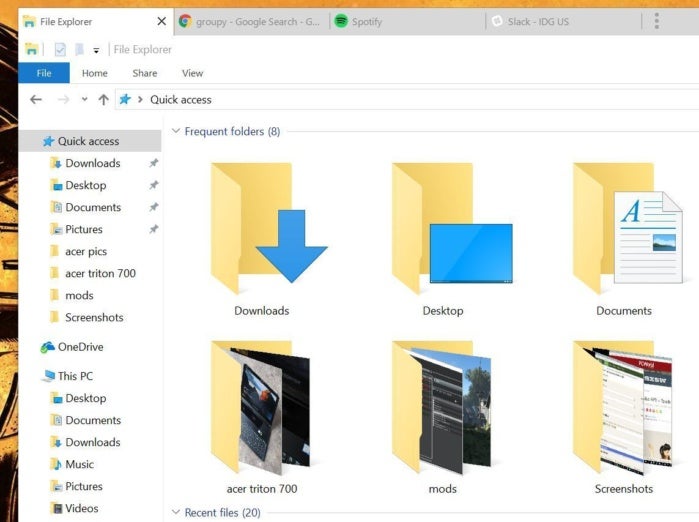
Task: Switch to the File Explorer Groupy tab
Action: 96,21
